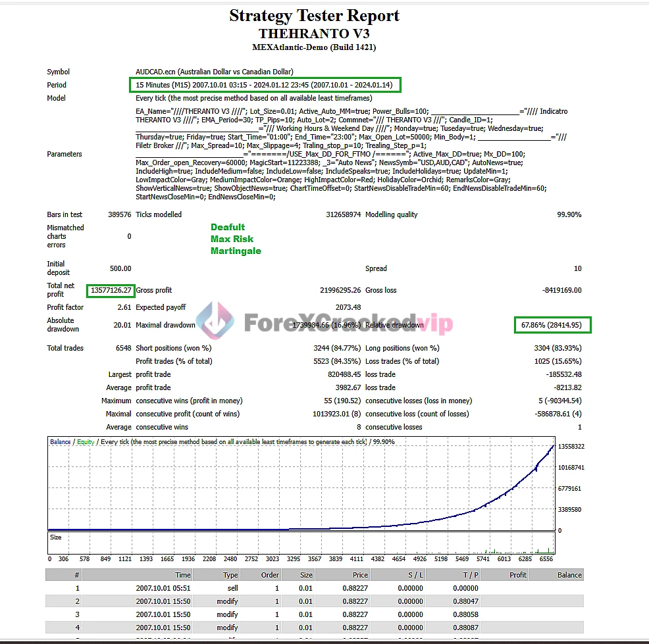Screen dimensions: 649x644
Task: Click the Balance column header
Action: (x=567, y=574)
